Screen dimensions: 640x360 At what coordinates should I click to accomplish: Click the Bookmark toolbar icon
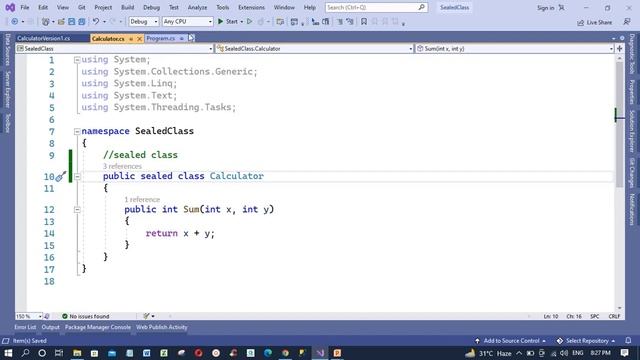pos(364,22)
